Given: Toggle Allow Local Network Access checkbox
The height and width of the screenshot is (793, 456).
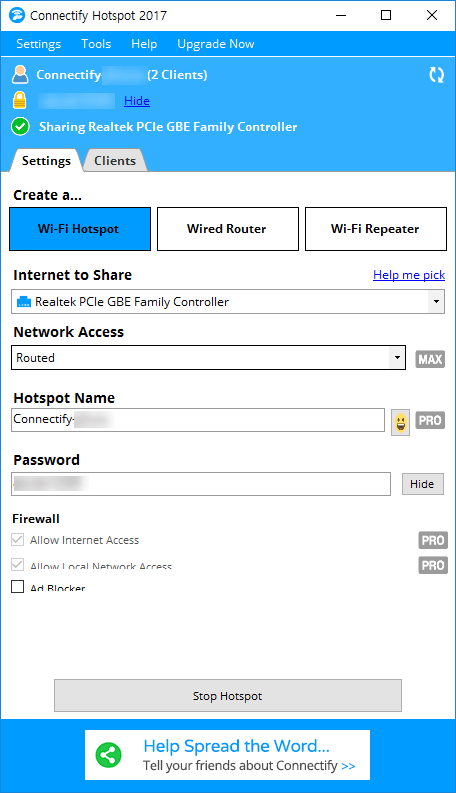Looking at the screenshot, I should point(18,564).
